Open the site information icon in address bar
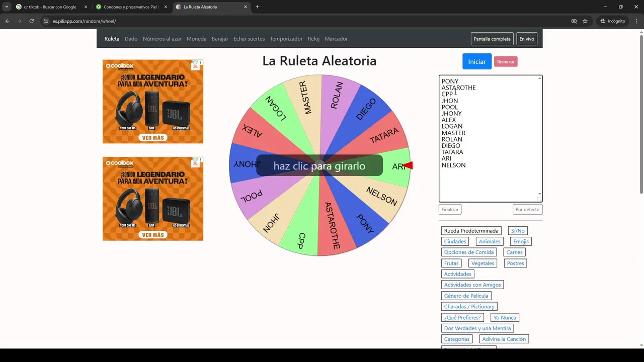The height and width of the screenshot is (362, 644). (x=45, y=21)
